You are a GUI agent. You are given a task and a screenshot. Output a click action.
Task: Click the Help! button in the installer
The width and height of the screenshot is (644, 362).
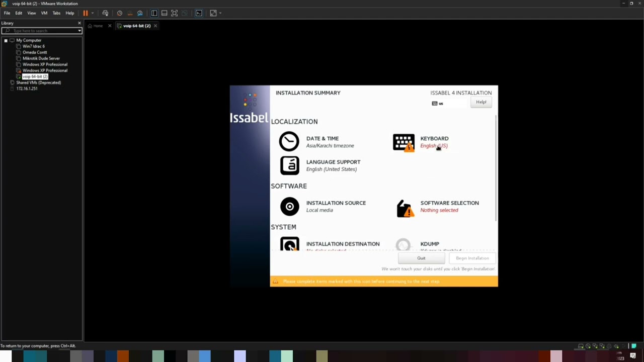481,102
